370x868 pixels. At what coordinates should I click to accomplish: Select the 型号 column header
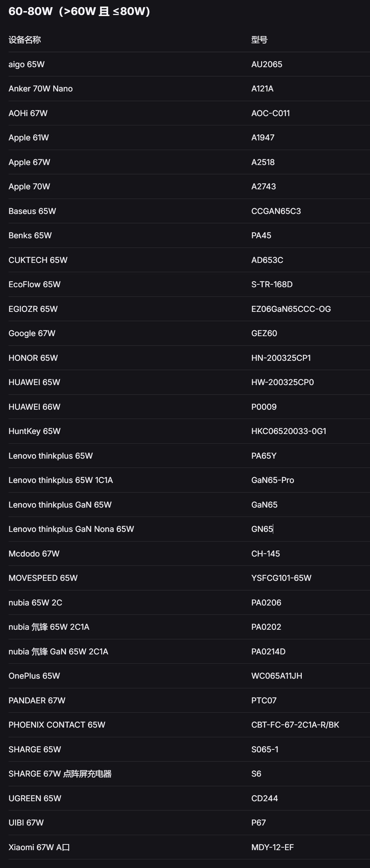(259, 40)
